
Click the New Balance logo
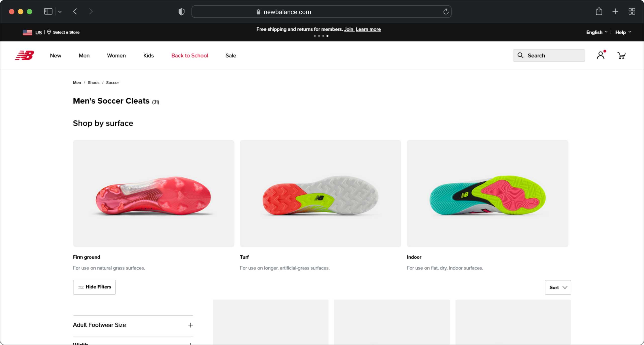[24, 55]
